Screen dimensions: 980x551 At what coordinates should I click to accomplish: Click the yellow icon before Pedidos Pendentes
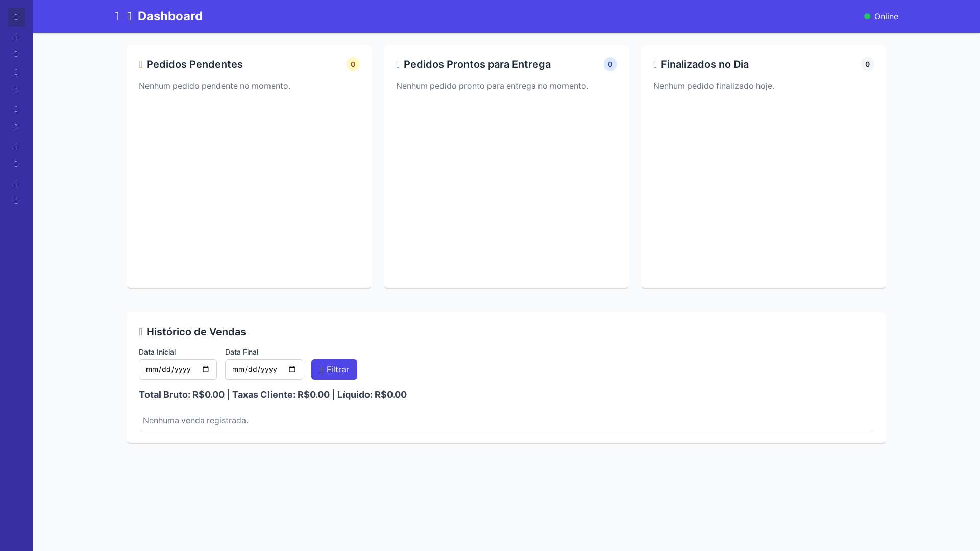141,64
